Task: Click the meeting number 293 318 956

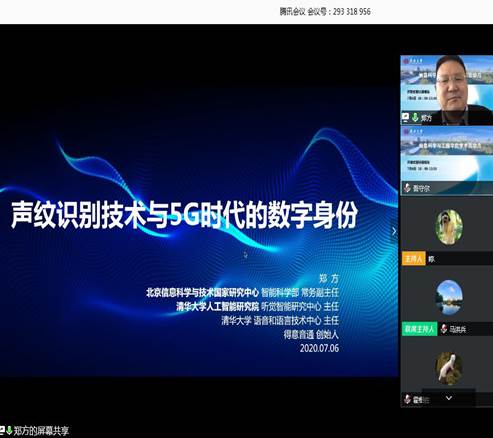Action: (351, 12)
